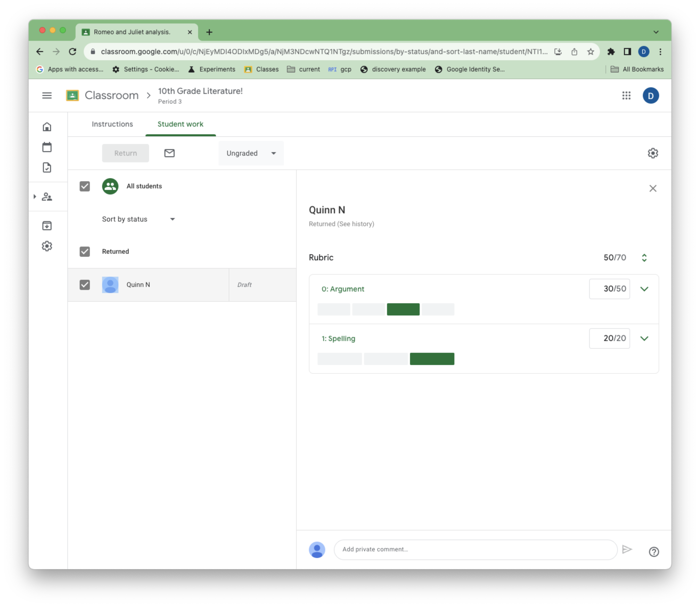Click the assignments icon in sidebar
Viewport: 700px width, 607px height.
pyautogui.click(x=47, y=167)
